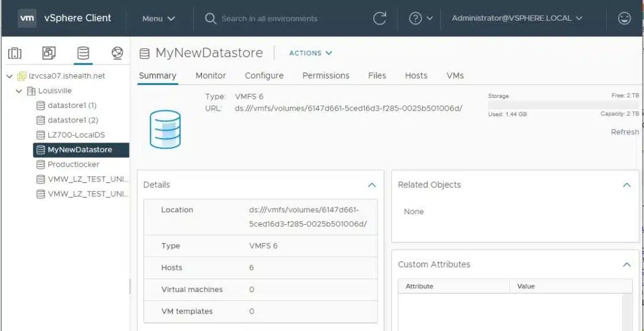This screenshot has height=331, width=644.
Task: Switch to VMs and Templates view icon
Action: click(49, 53)
